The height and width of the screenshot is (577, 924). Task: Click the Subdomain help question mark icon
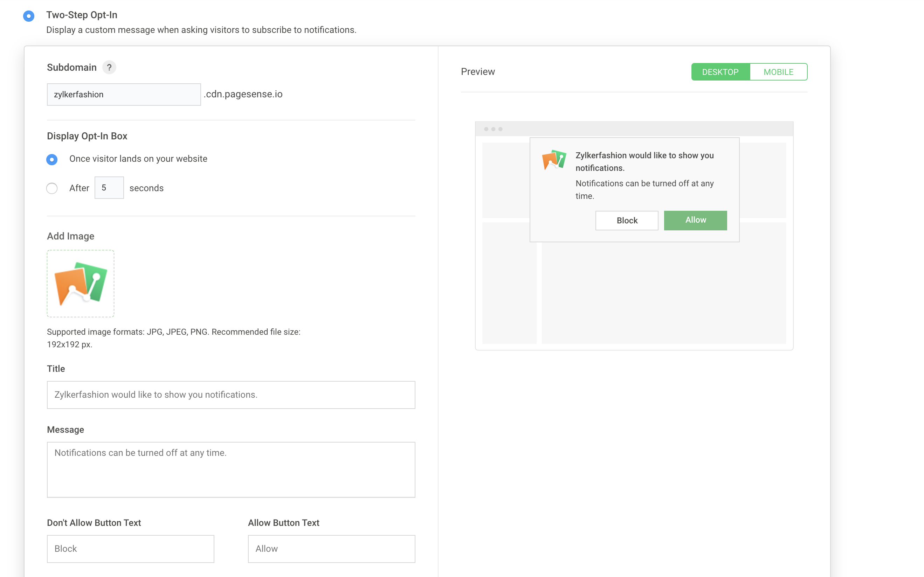(109, 67)
